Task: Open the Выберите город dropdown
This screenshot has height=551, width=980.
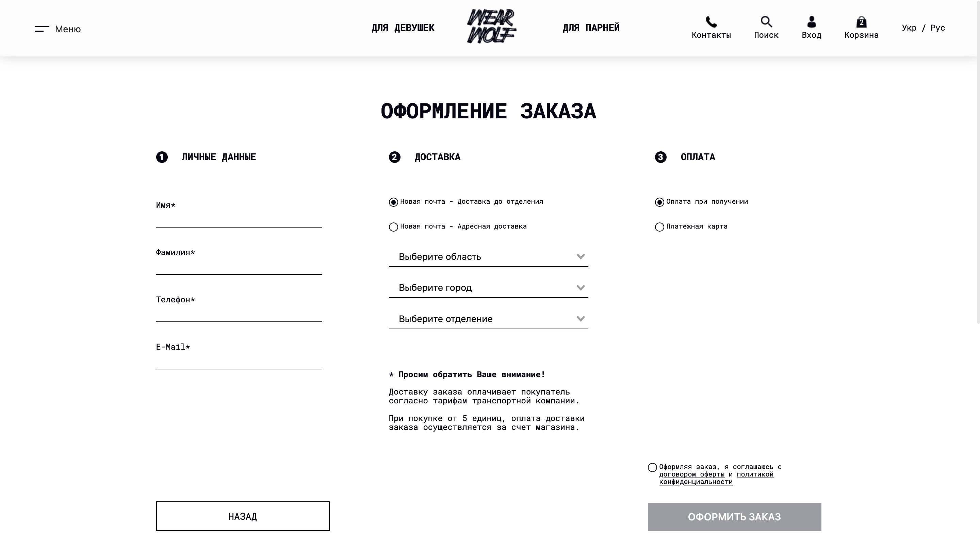Action: point(489,288)
